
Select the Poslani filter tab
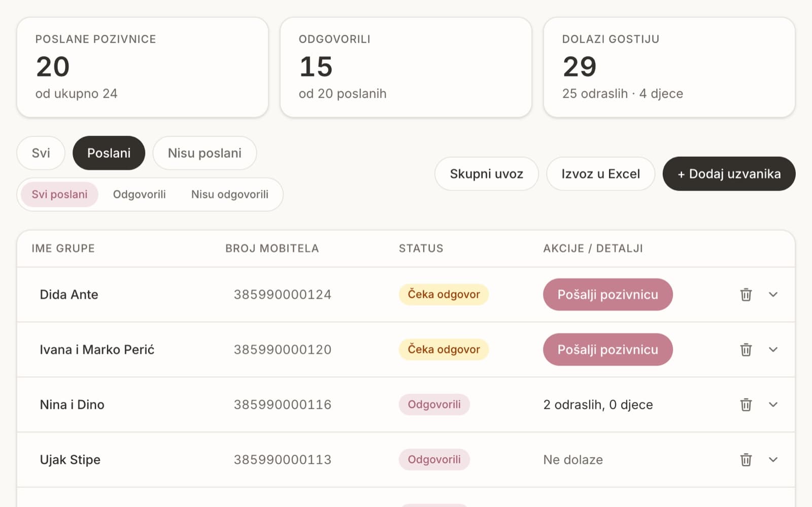(109, 153)
